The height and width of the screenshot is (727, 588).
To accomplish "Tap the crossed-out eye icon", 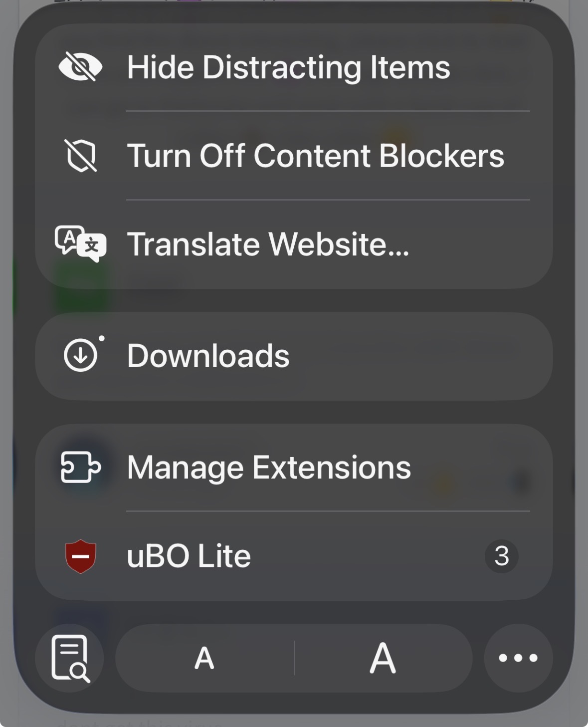I will tap(80, 67).
